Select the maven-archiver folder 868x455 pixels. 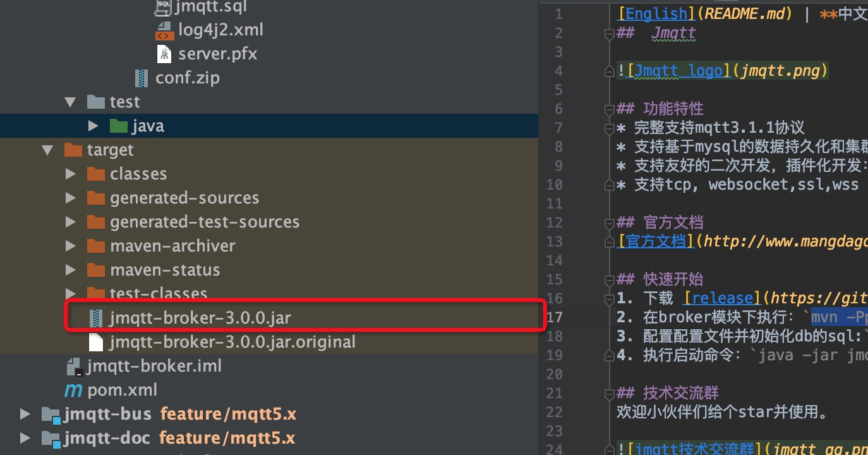tap(172, 246)
